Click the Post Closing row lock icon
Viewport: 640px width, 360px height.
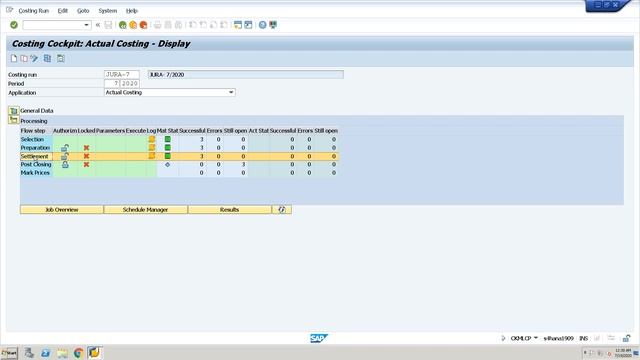tap(65, 164)
